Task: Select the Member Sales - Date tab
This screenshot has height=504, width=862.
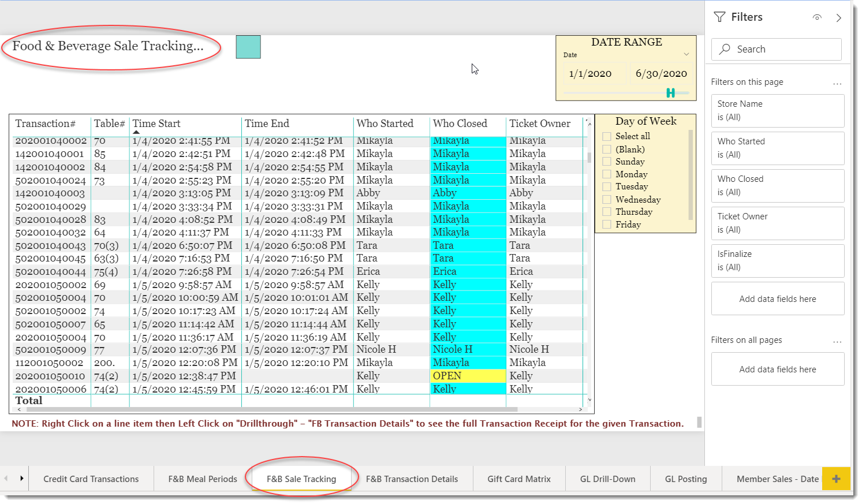Action: point(772,479)
